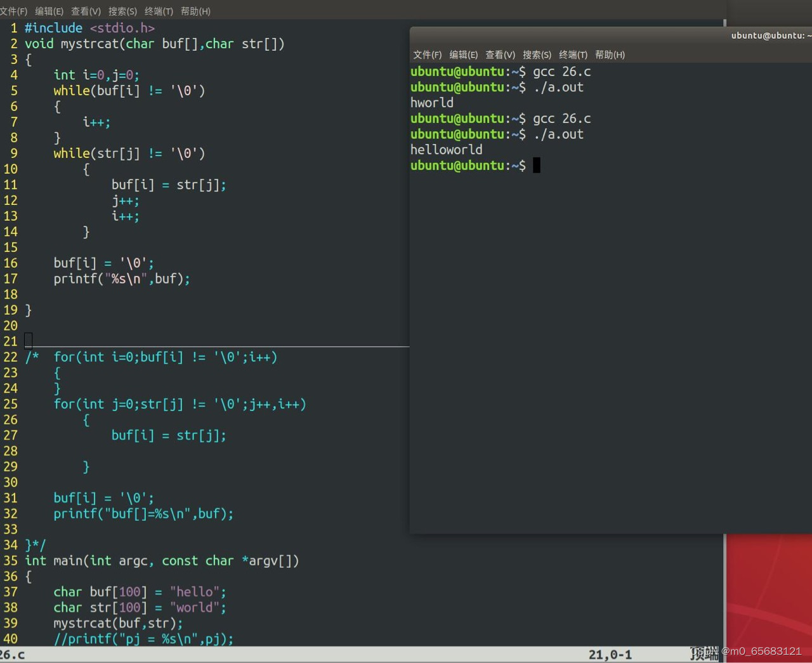Image resolution: width=812 pixels, height=663 pixels.
Task: Open 搜索(S) menu in the editor window
Action: click(122, 11)
